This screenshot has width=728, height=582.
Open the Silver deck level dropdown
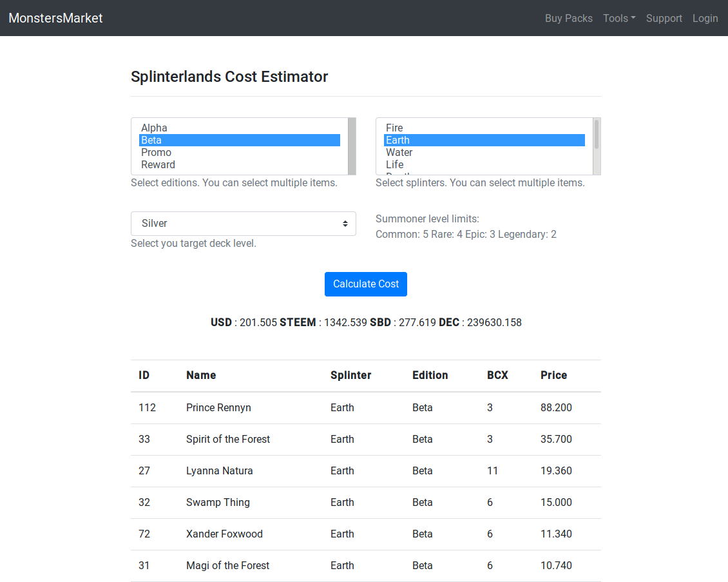coord(244,224)
